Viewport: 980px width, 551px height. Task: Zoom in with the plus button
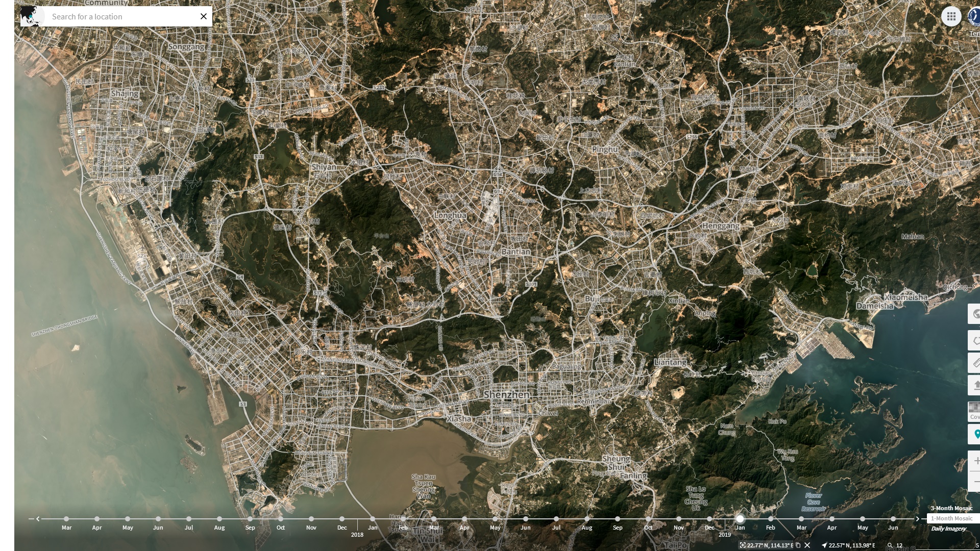(975, 461)
